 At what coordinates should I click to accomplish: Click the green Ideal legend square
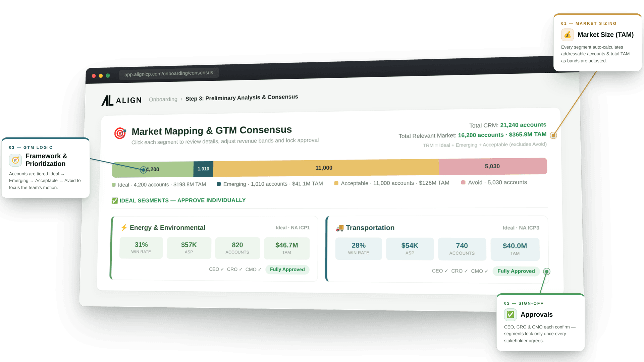[114, 185]
